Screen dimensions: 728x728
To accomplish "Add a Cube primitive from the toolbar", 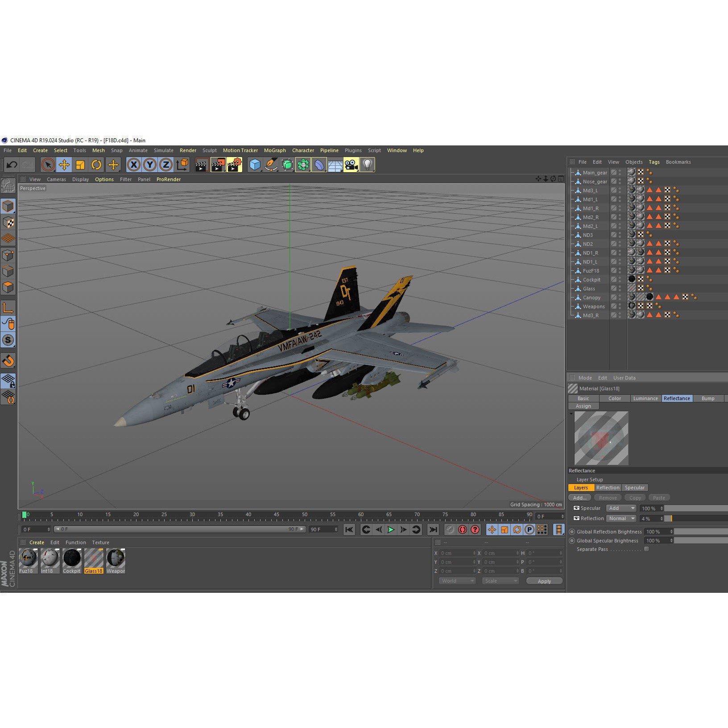I will click(x=255, y=165).
